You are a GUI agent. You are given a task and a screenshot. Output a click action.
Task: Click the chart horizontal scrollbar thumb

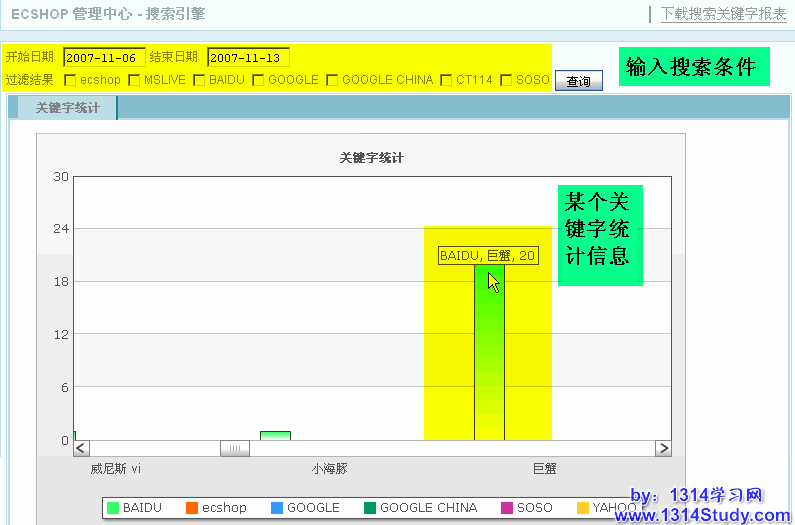234,449
